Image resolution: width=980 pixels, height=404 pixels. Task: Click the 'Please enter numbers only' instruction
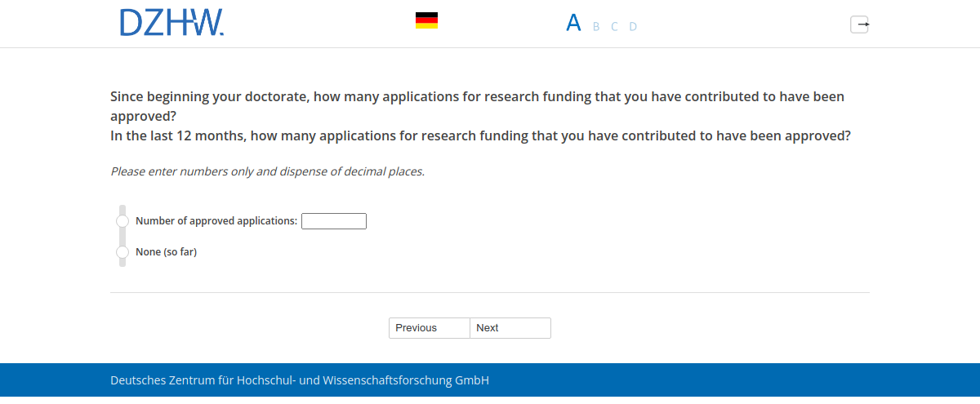pos(268,172)
